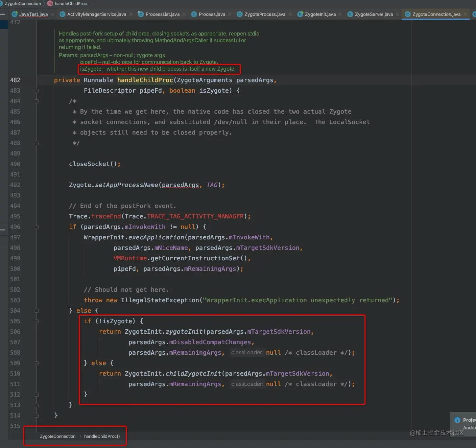Click the classLoader inlay hint on line 508
This screenshot has height=448, width=476.
[247, 353]
